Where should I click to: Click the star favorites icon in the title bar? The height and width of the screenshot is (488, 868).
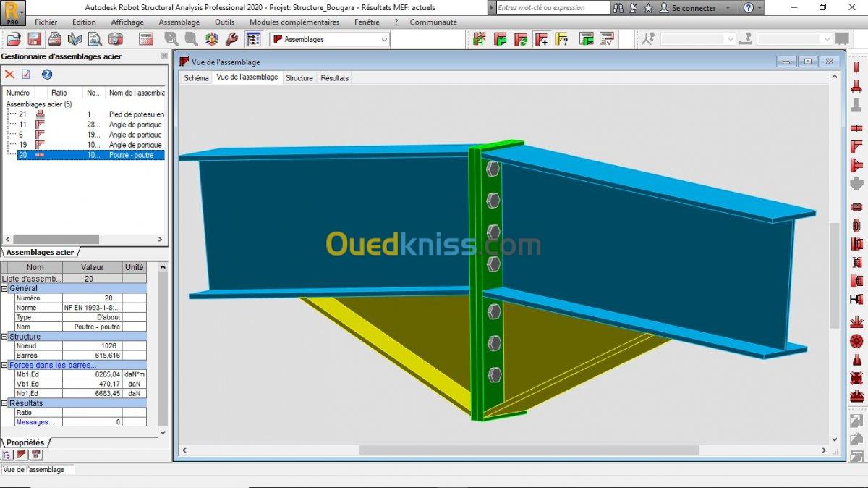click(x=648, y=8)
